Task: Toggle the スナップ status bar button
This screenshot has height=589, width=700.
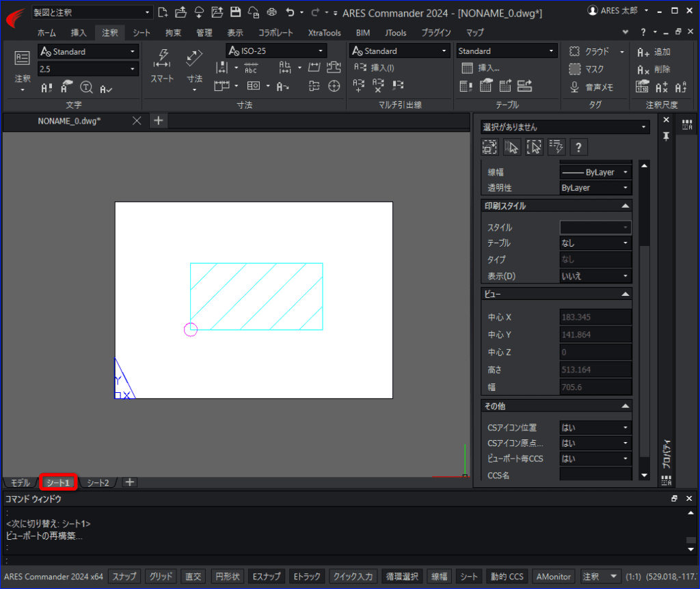Action: [124, 577]
